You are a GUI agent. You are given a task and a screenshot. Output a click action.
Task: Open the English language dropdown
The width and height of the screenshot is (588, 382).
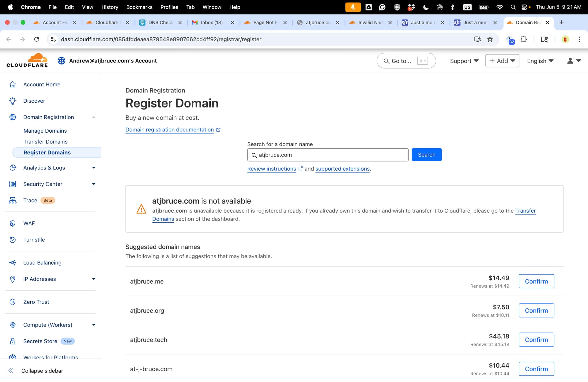pyautogui.click(x=540, y=61)
